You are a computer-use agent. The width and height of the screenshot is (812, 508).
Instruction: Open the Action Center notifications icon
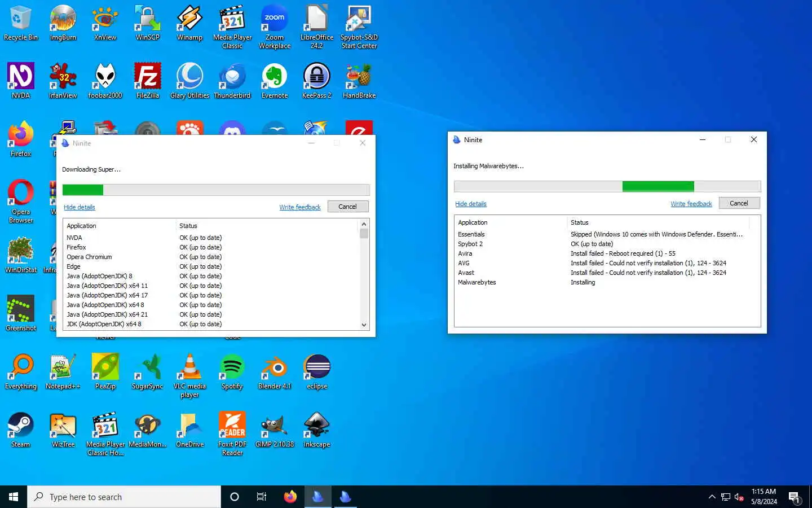pos(795,497)
